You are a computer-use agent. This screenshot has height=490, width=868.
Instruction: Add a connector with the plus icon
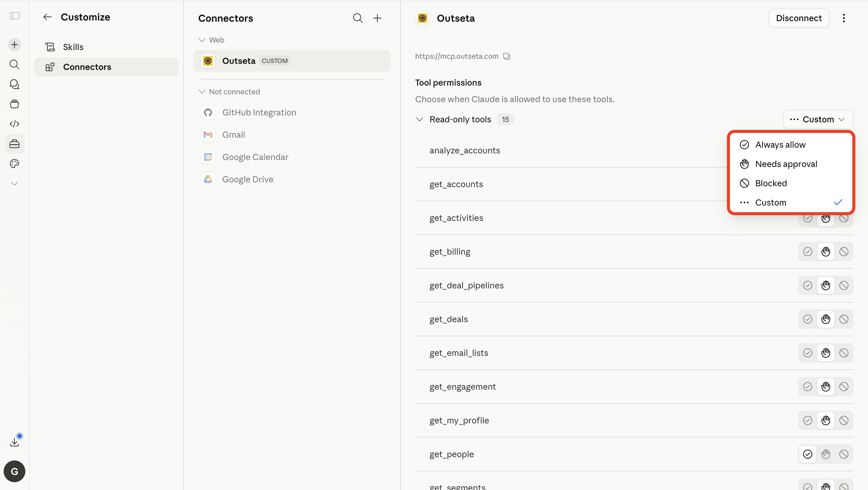[x=377, y=18]
